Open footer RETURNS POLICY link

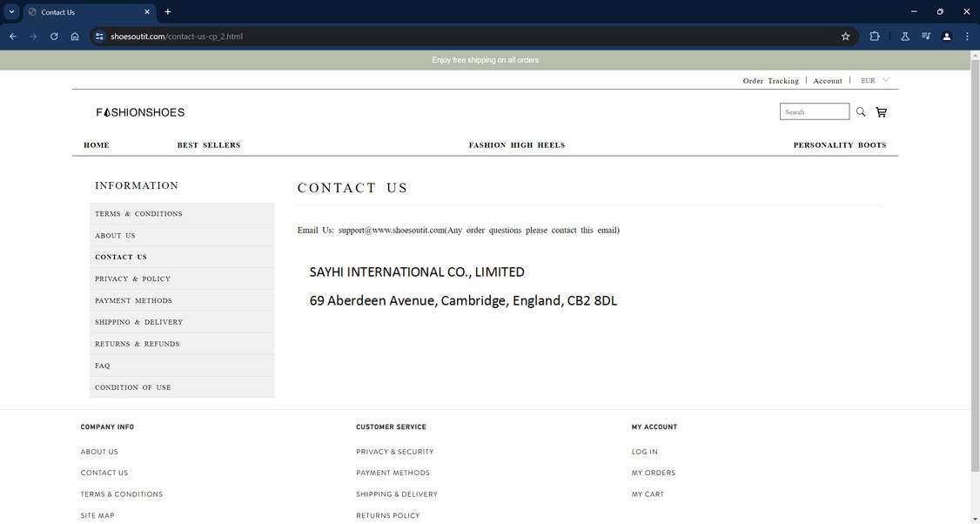click(388, 516)
